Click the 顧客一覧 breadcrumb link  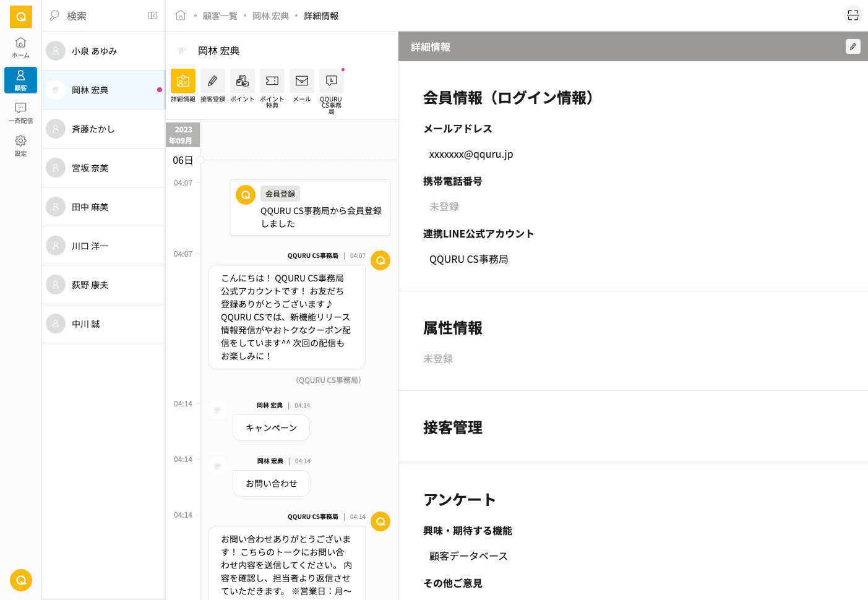[220, 16]
